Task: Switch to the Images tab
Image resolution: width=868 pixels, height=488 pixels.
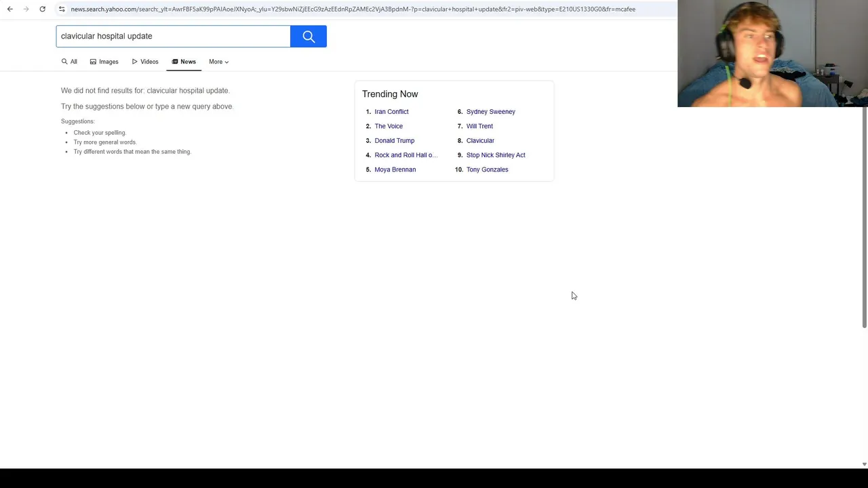Action: (104, 62)
